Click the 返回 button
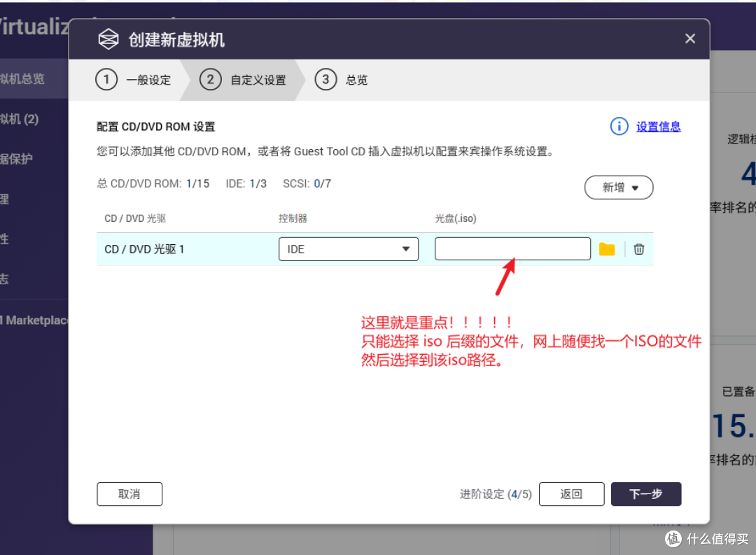The width and height of the screenshot is (756, 555). click(571, 494)
